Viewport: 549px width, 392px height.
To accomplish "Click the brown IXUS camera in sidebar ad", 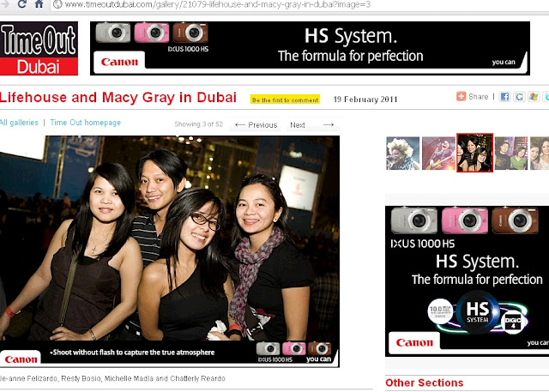I will click(515, 220).
